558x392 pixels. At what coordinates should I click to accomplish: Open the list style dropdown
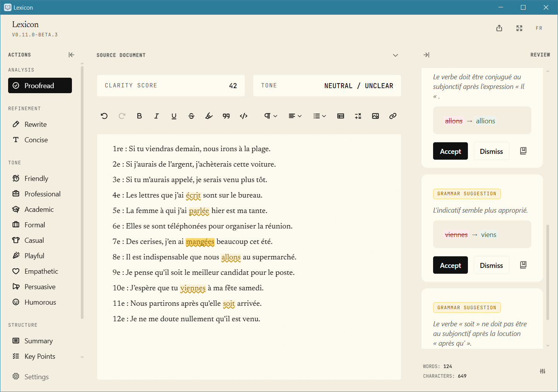coord(320,116)
